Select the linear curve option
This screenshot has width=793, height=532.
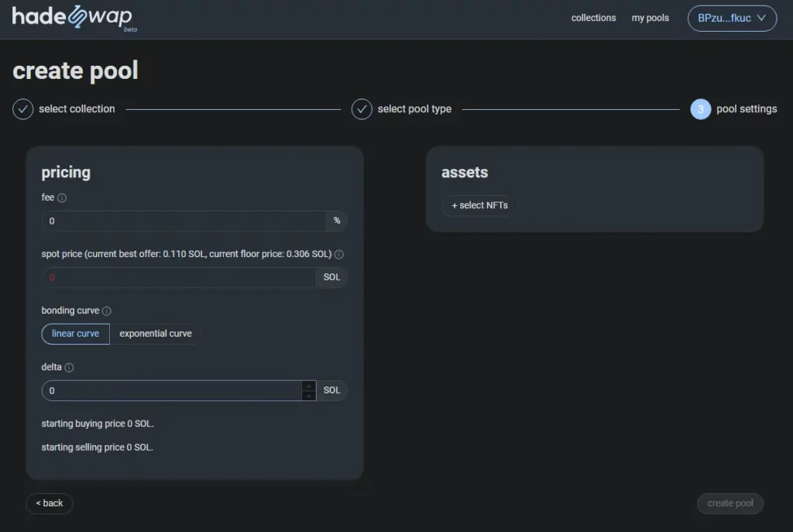75,334
